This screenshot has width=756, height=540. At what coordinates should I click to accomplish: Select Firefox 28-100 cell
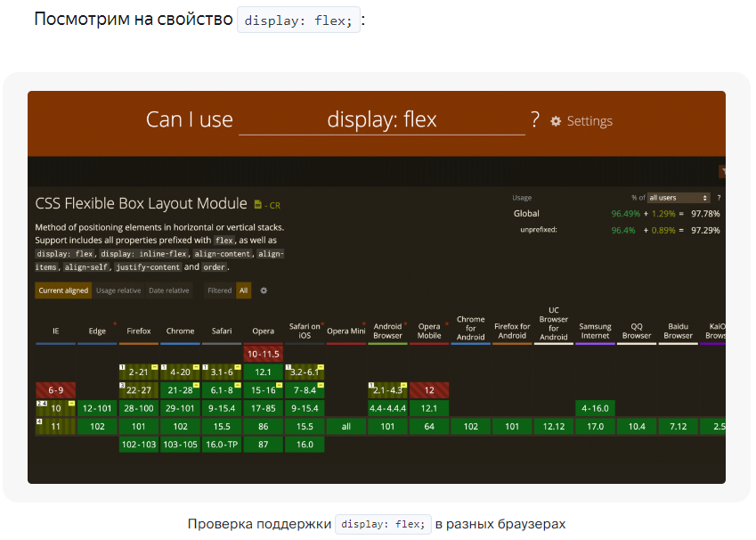(x=139, y=408)
